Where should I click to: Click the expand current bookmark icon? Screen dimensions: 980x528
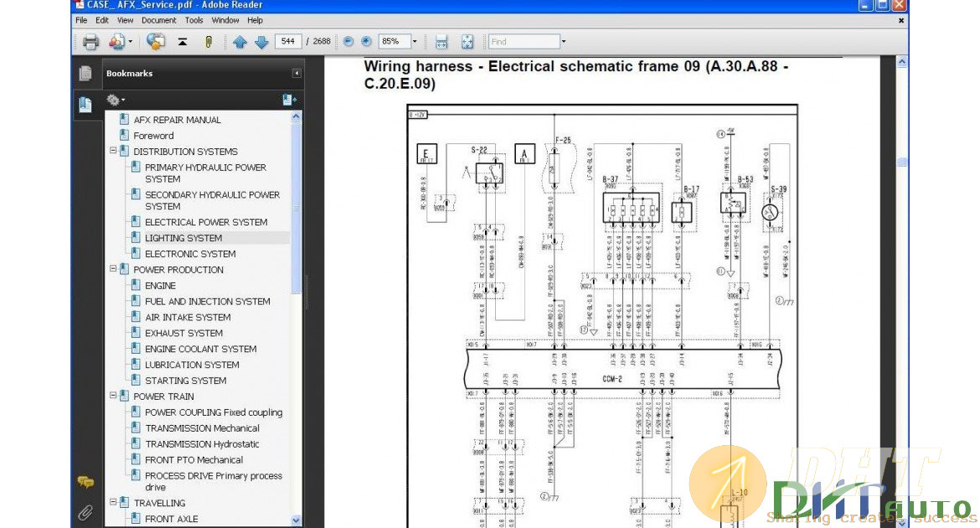tap(289, 100)
